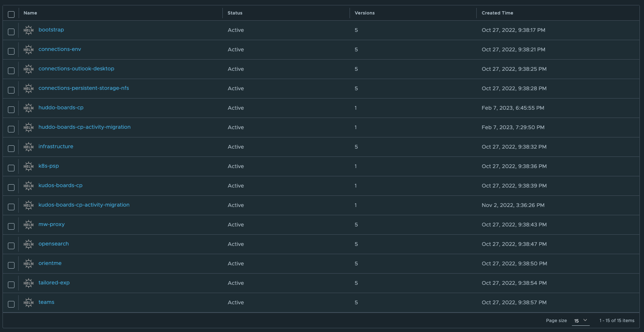This screenshot has height=332, width=644.
Task: Open connections-persistent-storage-nfs repository
Action: tap(83, 88)
